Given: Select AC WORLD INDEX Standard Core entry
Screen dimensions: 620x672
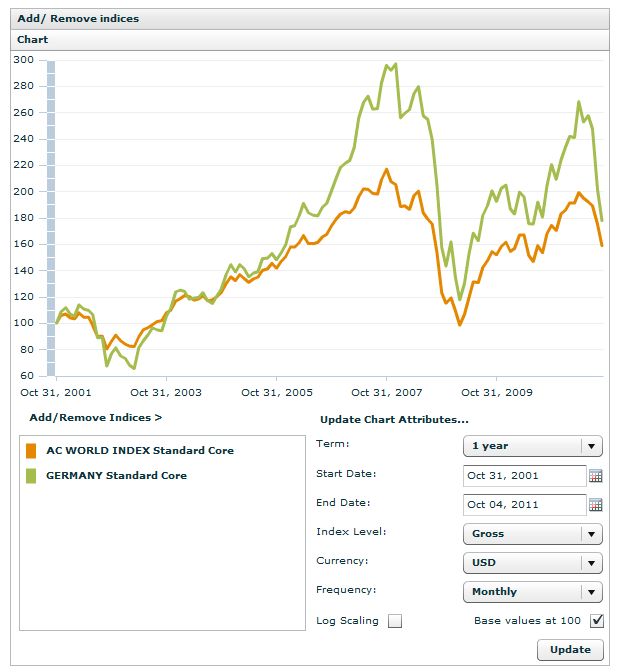Looking at the screenshot, I should coord(139,451).
